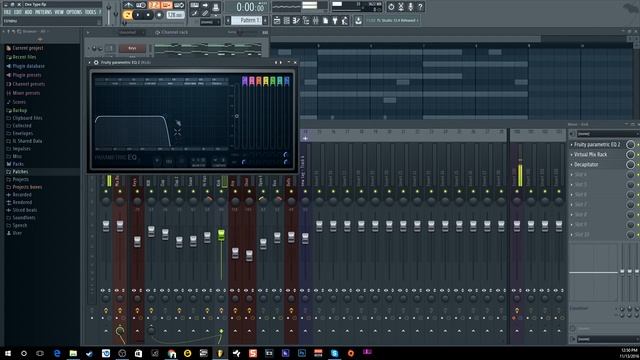The image size is (640, 360).
Task: Click the green highlighted track fader
Action: click(221, 235)
